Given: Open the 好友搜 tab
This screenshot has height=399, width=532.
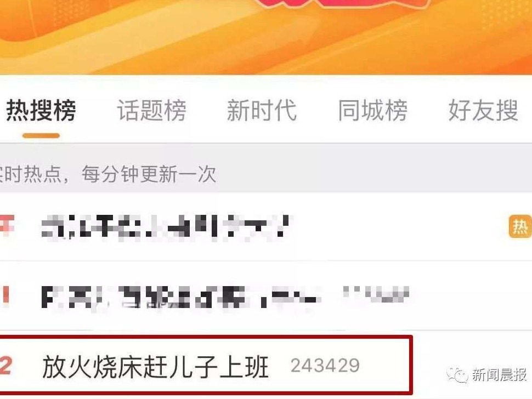Looking at the screenshot, I should tap(483, 110).
